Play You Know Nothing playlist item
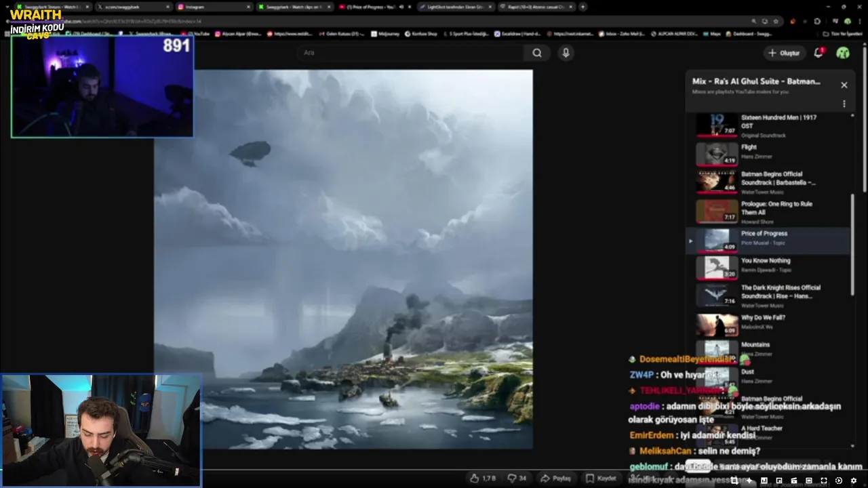The width and height of the screenshot is (868, 488). tap(768, 268)
